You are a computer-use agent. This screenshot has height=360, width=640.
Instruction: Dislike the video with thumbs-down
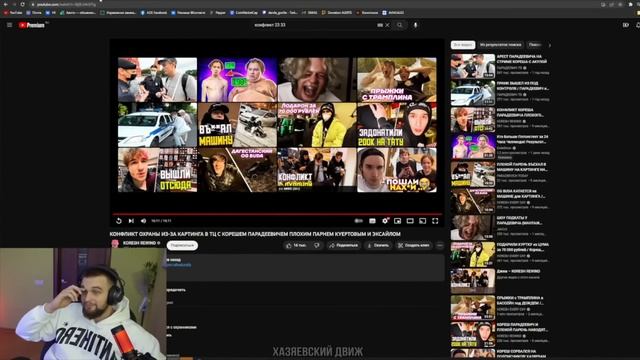(x=317, y=245)
